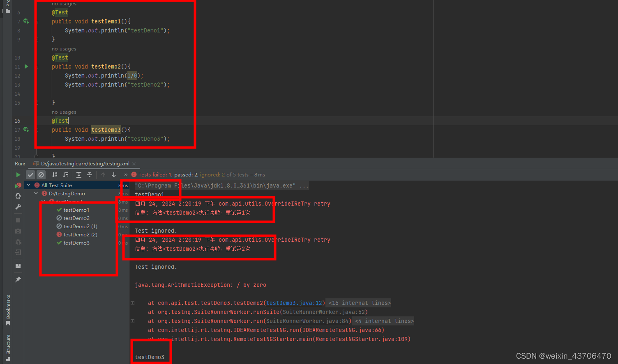This screenshot has width=618, height=364.
Task: Click the ArithmeticException message line
Action: point(201,285)
